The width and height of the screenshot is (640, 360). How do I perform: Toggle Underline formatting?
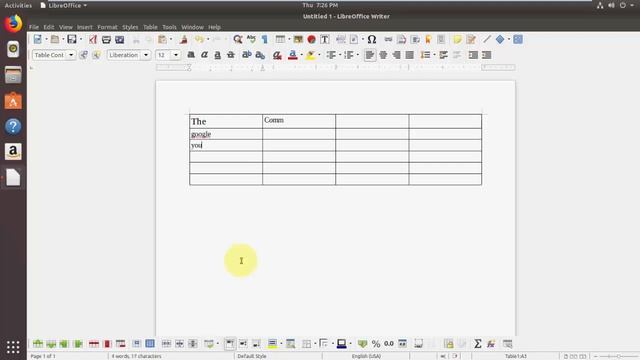(218, 55)
